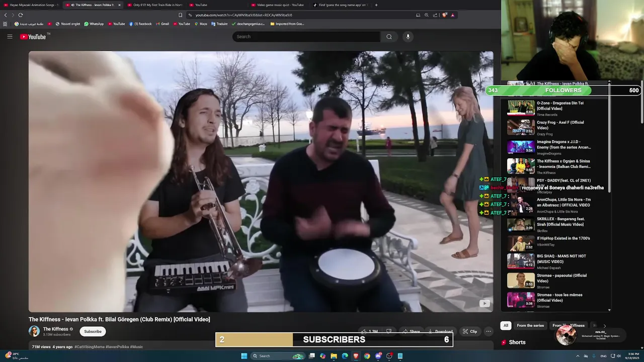Switch to Only €17 My First Train Ride tab
Screen dimensions: 644x362
[x=155, y=5]
